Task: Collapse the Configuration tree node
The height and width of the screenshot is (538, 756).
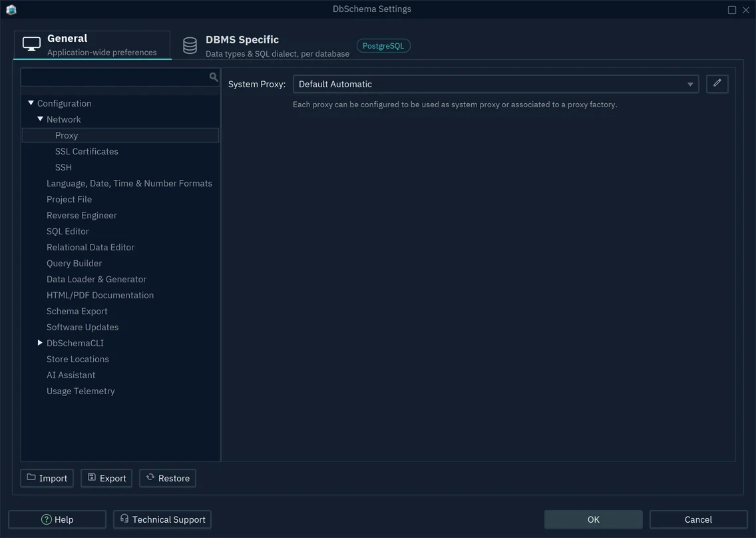Action: click(x=31, y=103)
